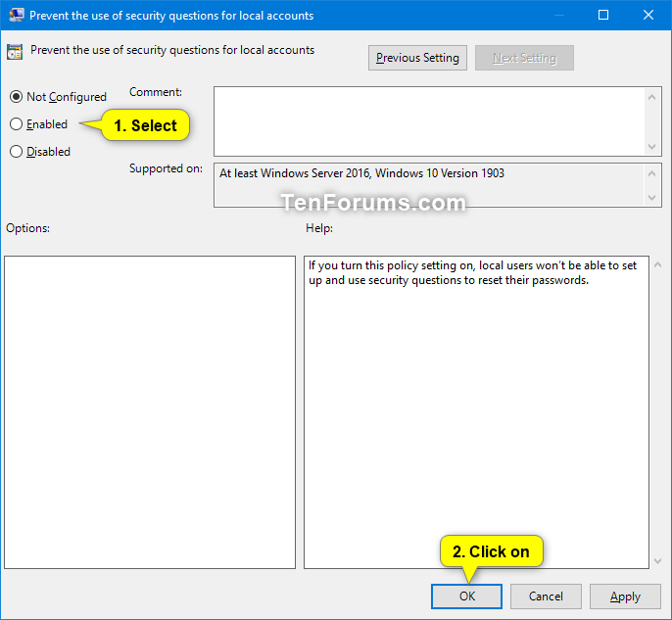Image resolution: width=672 pixels, height=620 pixels.
Task: Go to Previous Setting
Action: pyautogui.click(x=417, y=58)
